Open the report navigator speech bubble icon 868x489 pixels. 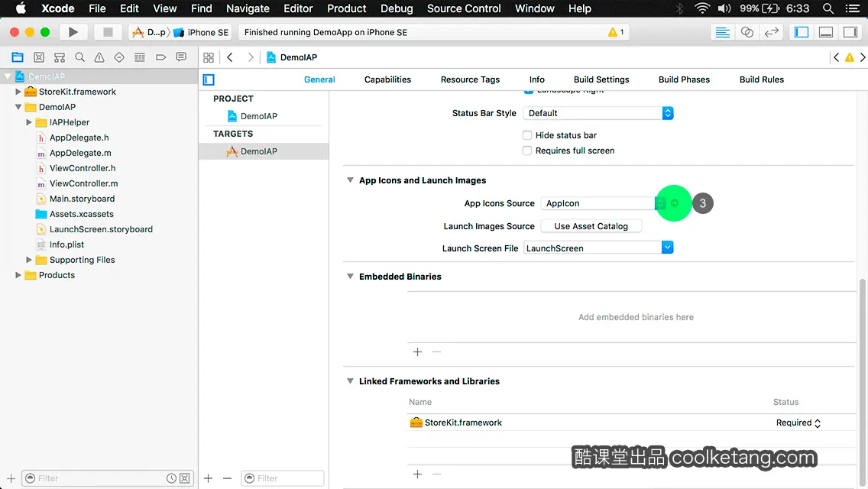[181, 57]
